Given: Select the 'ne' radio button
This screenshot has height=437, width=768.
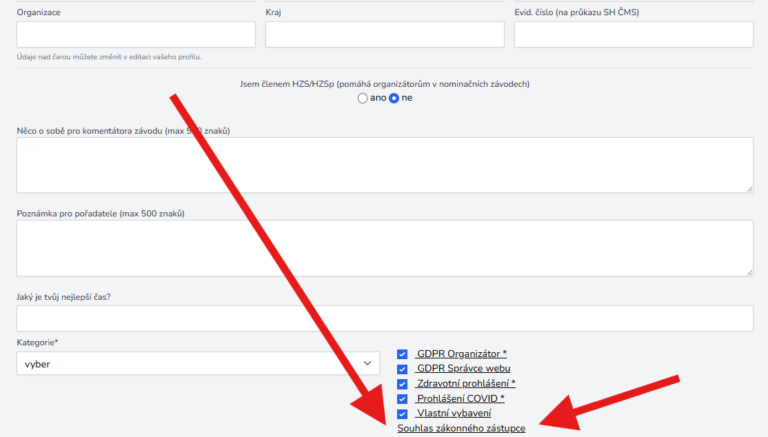Looking at the screenshot, I should click(394, 98).
